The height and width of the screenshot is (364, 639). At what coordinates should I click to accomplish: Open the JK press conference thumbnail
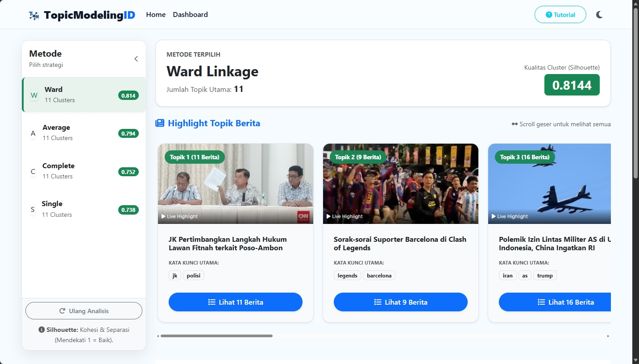(x=236, y=184)
